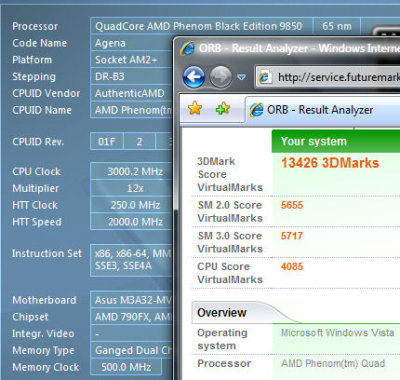
Task: Click the Chipset AMD 790FX field
Action: (132, 317)
